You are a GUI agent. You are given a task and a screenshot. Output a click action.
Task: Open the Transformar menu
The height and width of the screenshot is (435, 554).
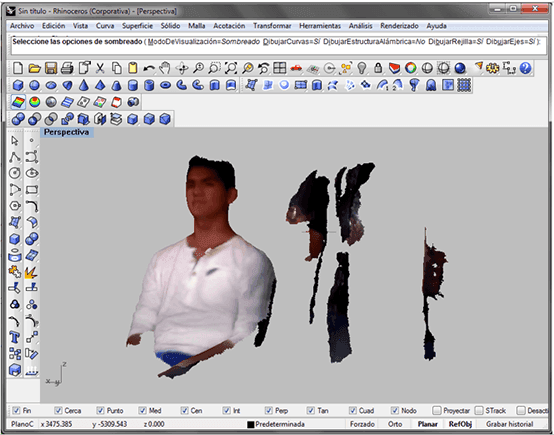[x=272, y=26]
